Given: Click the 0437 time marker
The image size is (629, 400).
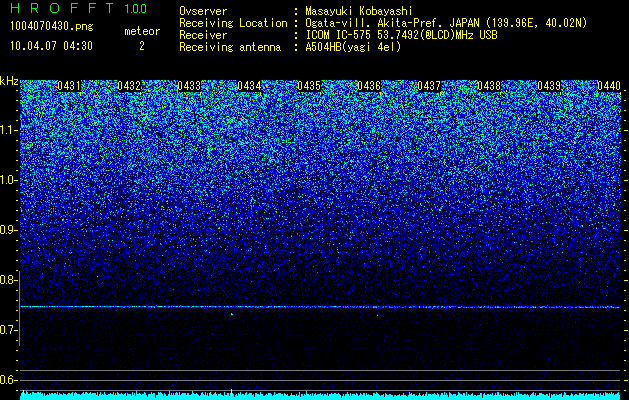Looking at the screenshot, I should tap(429, 86).
